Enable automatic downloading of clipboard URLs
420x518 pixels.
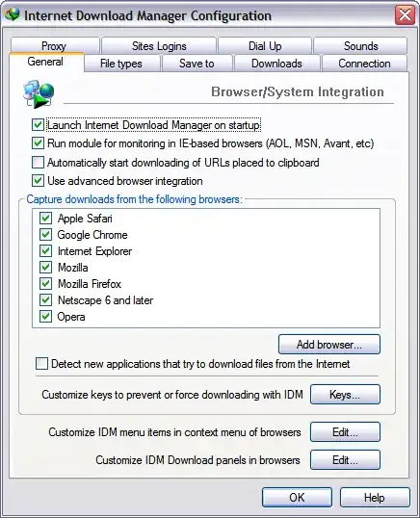tap(38, 162)
